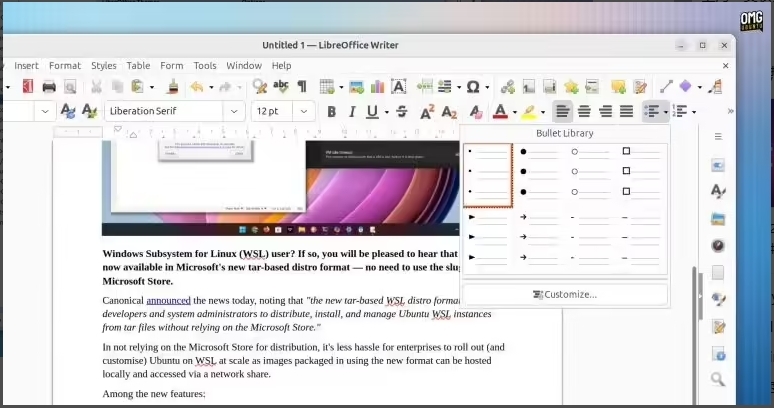Apply the yellow highlighting color
Screen dimensions: 774x408
529,112
